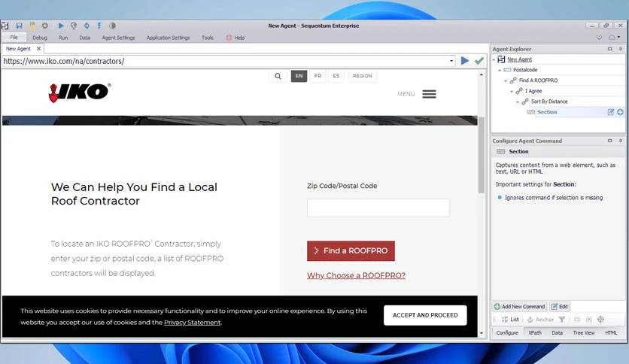
Task: Select the Configure tab
Action: [x=507, y=332]
